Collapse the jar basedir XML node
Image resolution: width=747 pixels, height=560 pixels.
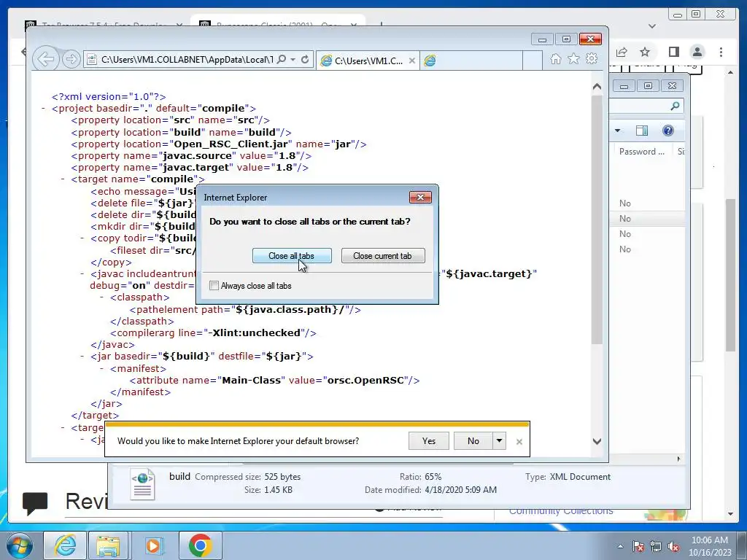coord(82,356)
